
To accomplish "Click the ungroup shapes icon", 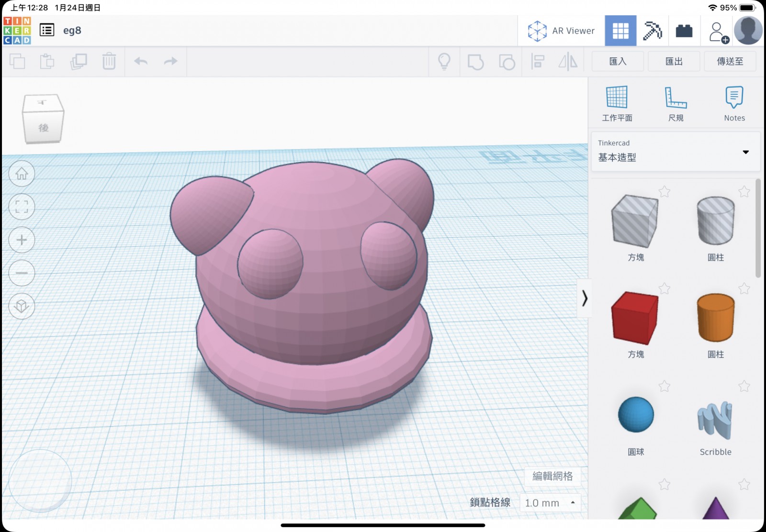I will pos(507,62).
